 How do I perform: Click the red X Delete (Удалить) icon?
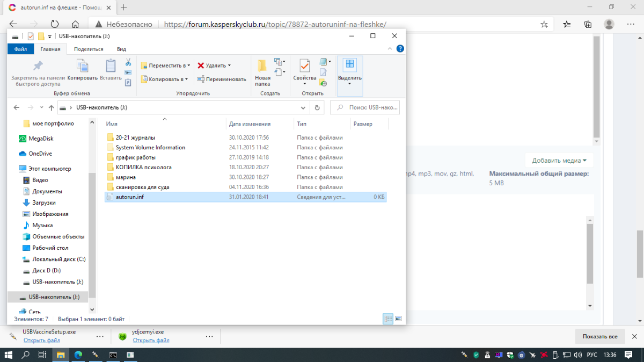(201, 66)
